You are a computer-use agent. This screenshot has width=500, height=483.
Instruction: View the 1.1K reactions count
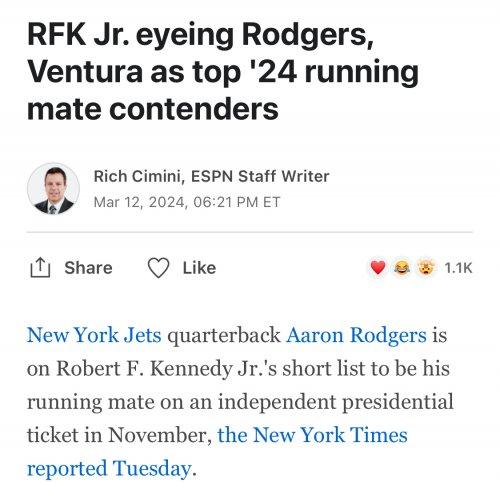pyautogui.click(x=458, y=268)
